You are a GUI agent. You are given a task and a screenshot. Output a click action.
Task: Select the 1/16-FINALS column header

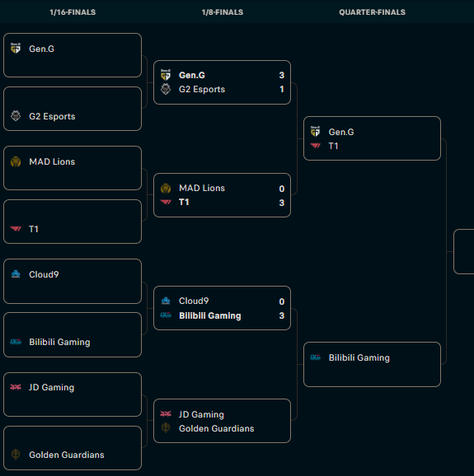[73, 12]
